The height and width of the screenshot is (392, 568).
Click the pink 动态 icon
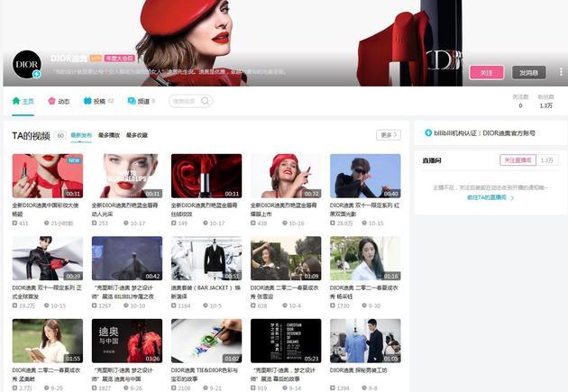click(51, 101)
